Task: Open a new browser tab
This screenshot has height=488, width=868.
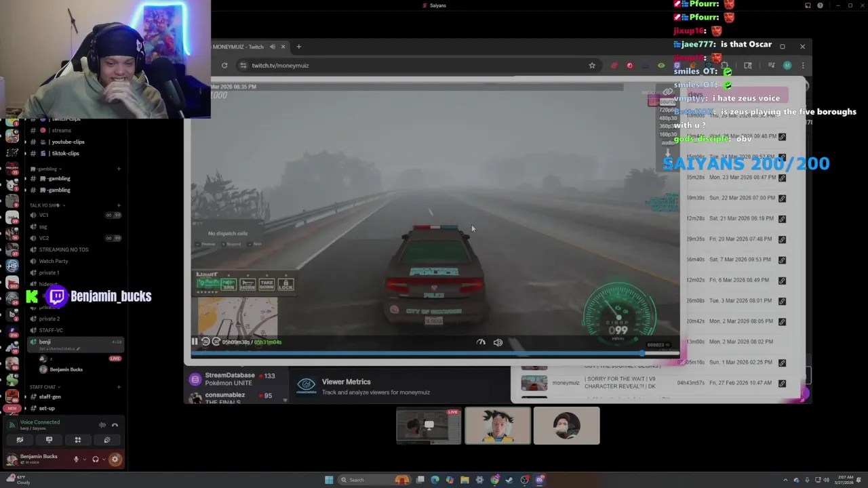Action: click(x=298, y=47)
